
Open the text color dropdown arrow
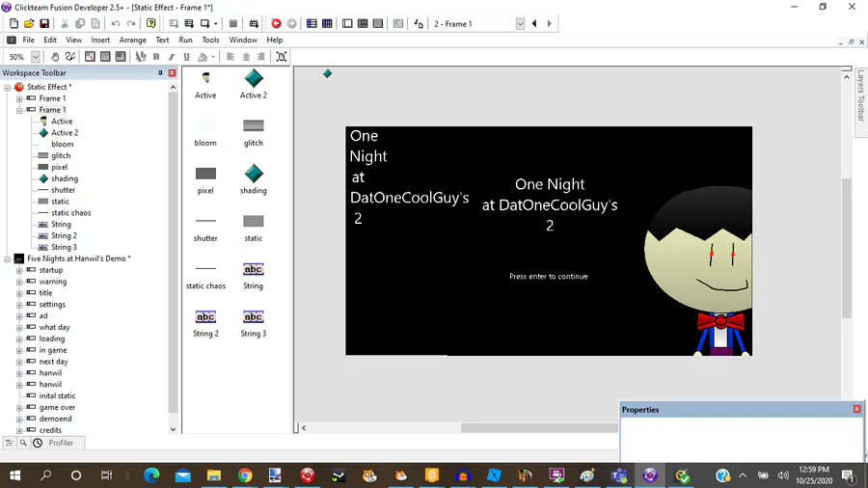click(213, 57)
